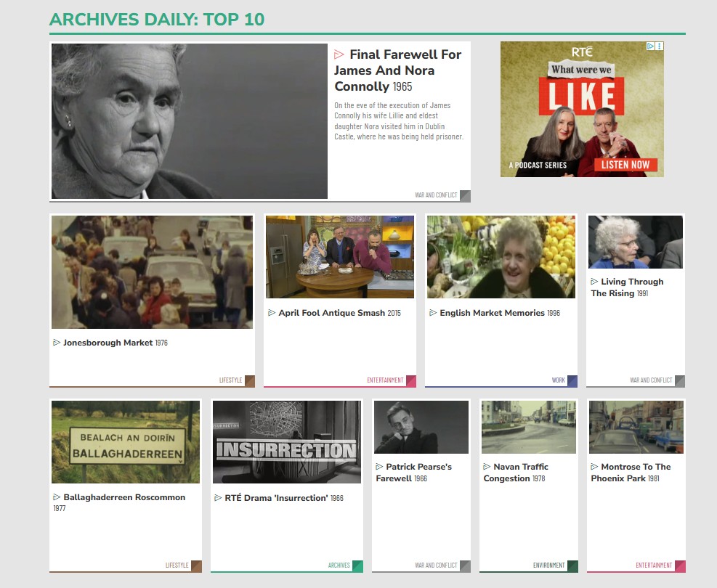Open the Jonesborough Market thumbnail
Screen dimensions: 717x588
point(151,271)
